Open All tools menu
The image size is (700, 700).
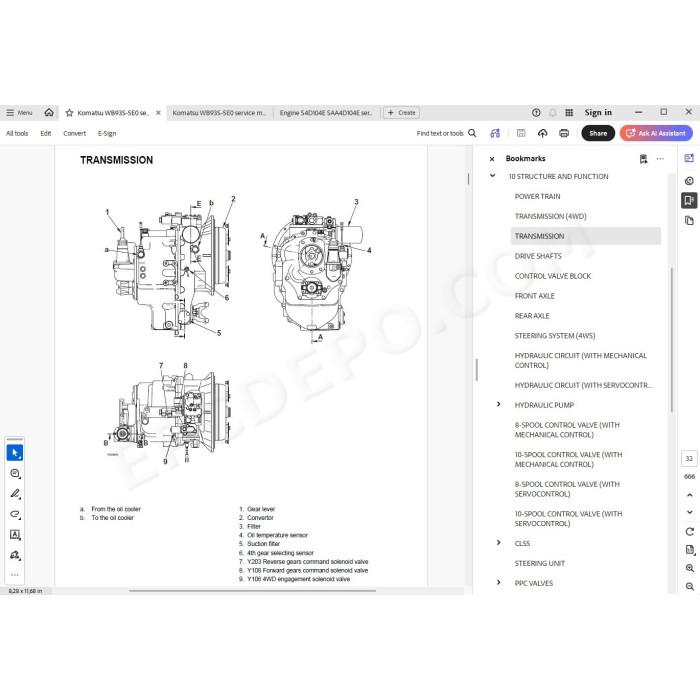(17, 133)
